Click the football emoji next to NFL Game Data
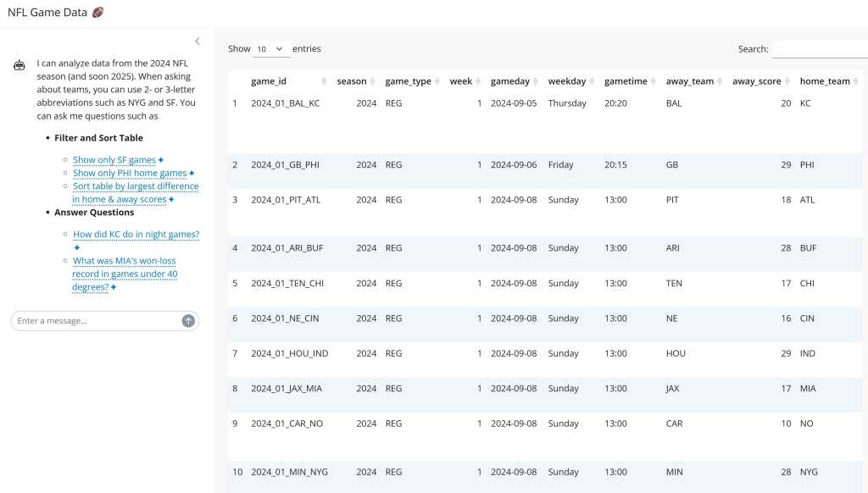Viewport: 868px width, 493px height. [x=97, y=11]
